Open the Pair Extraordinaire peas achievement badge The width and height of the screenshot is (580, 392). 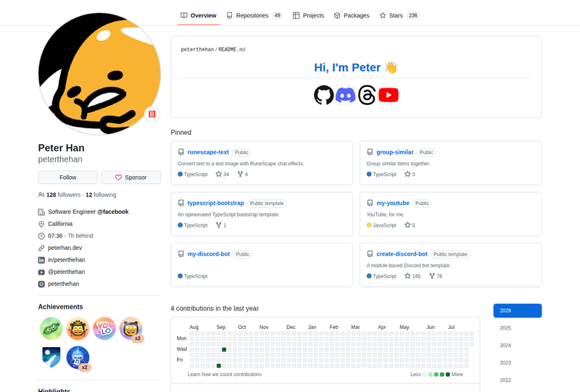pos(51,328)
